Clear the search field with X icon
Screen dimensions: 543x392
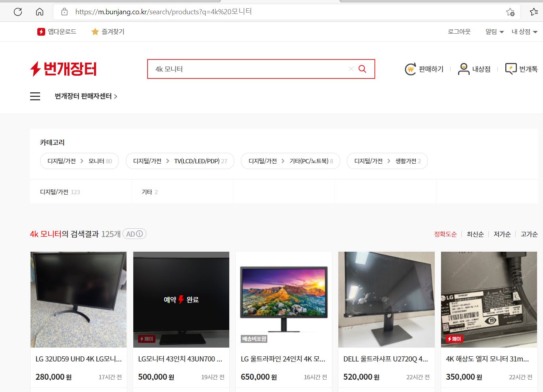[x=351, y=69]
